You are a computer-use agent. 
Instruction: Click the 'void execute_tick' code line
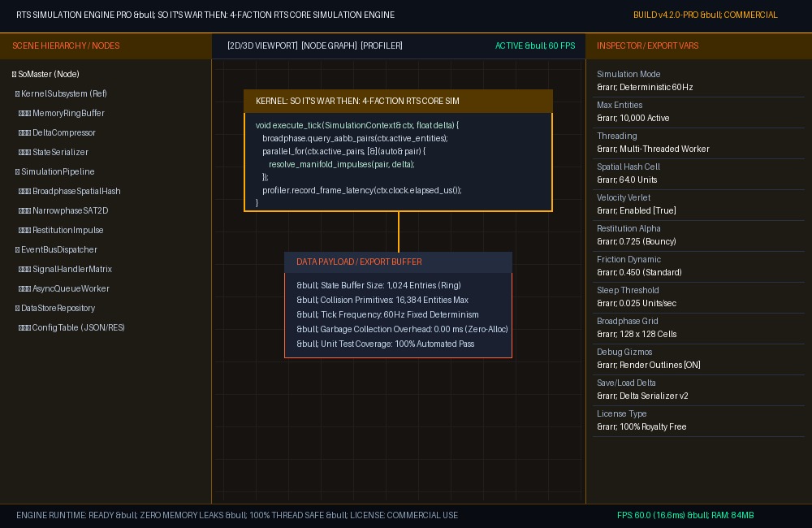(x=357, y=125)
